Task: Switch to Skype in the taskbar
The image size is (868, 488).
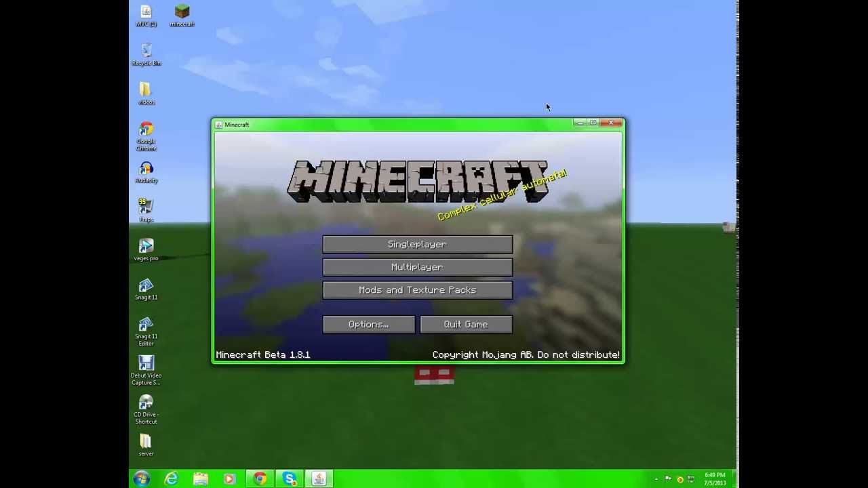Action: 290,479
